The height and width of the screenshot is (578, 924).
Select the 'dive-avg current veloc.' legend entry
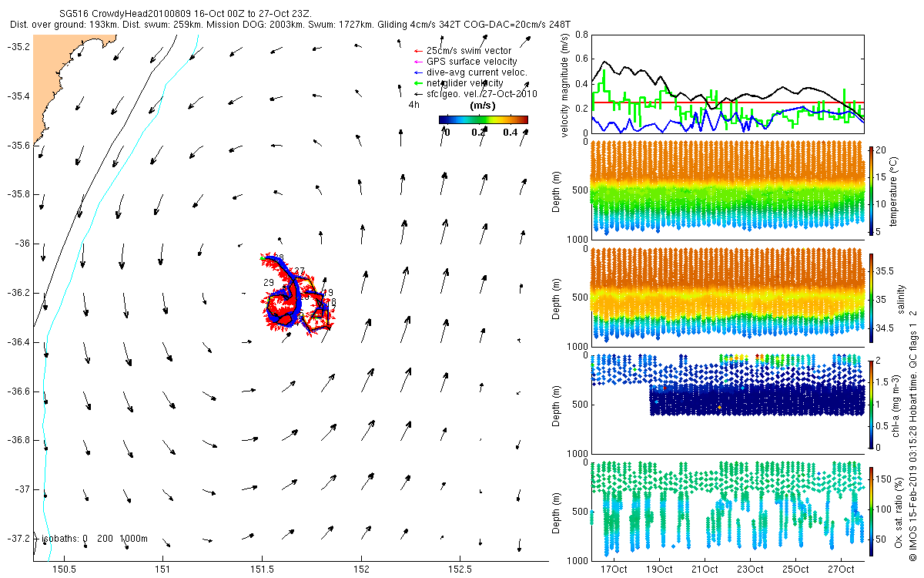click(x=470, y=72)
